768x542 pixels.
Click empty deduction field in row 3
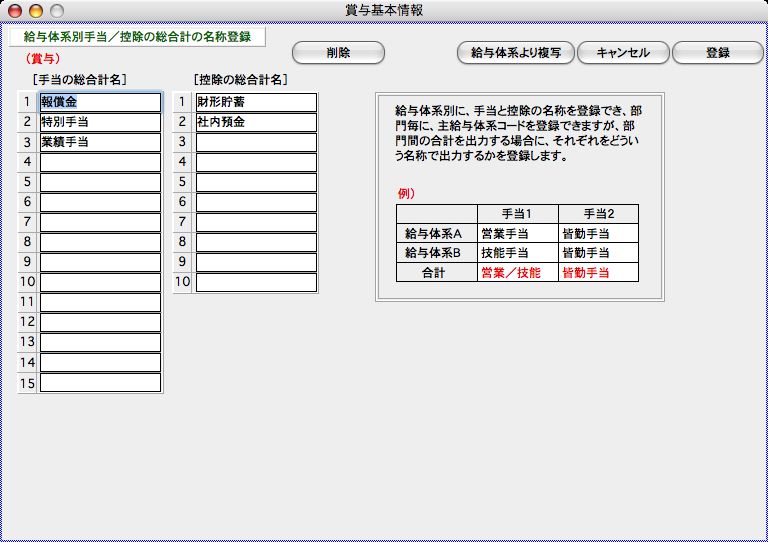coord(256,142)
